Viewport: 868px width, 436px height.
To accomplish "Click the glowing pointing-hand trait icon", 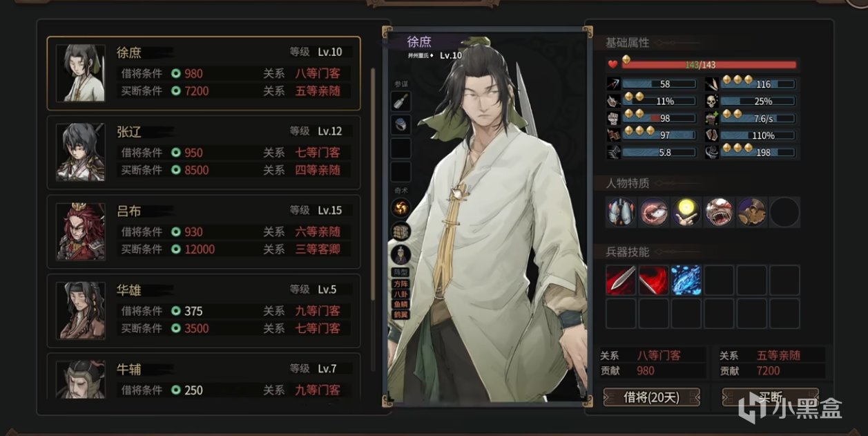I will point(686,212).
